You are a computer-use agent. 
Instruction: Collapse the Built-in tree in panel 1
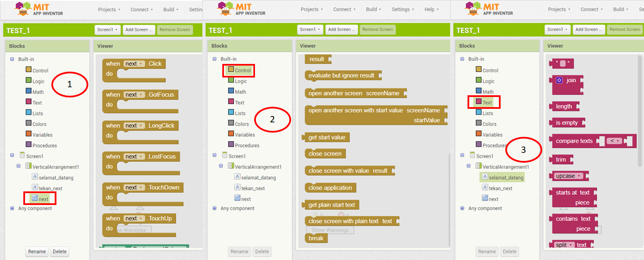click(12, 59)
